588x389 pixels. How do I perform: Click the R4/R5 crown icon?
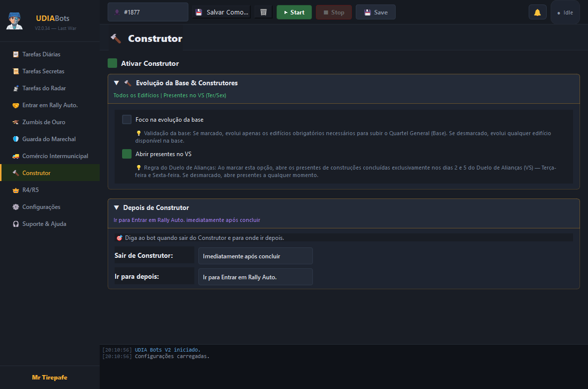point(16,191)
